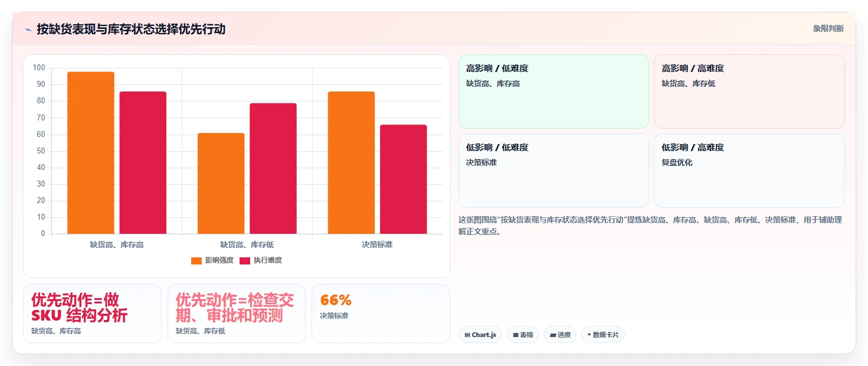Click the 66% 决策标准 card
868x366 pixels.
pyautogui.click(x=381, y=313)
